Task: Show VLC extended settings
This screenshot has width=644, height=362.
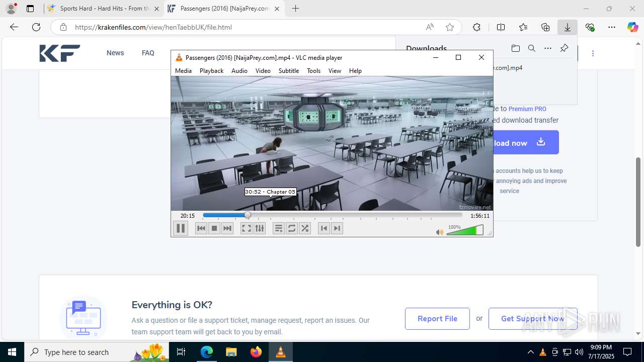Action: pos(260,228)
